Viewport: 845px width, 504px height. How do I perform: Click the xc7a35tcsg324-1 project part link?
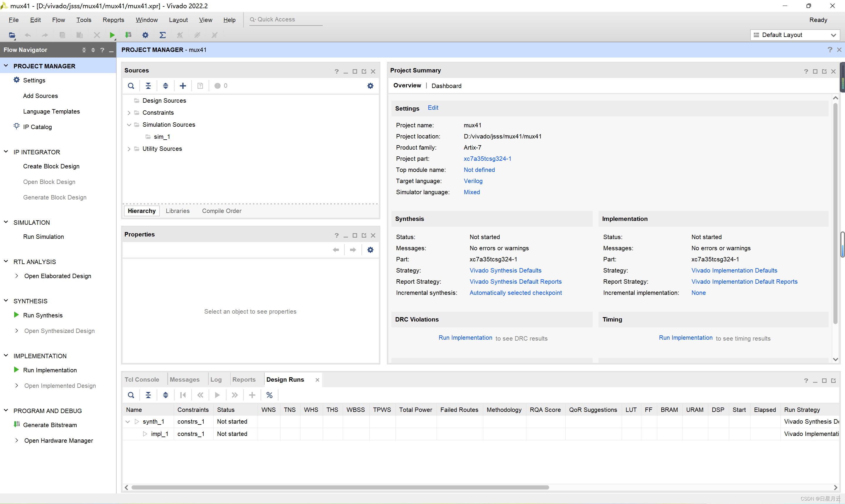(x=487, y=159)
